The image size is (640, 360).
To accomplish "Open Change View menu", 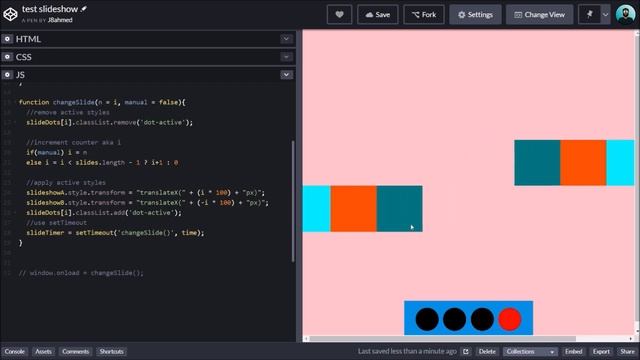I will click(x=540, y=15).
